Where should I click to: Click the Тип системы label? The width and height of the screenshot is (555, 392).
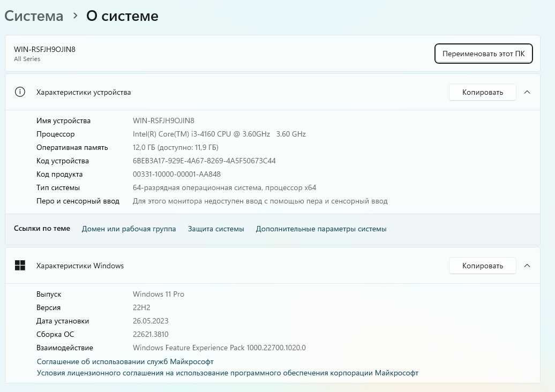tap(58, 188)
